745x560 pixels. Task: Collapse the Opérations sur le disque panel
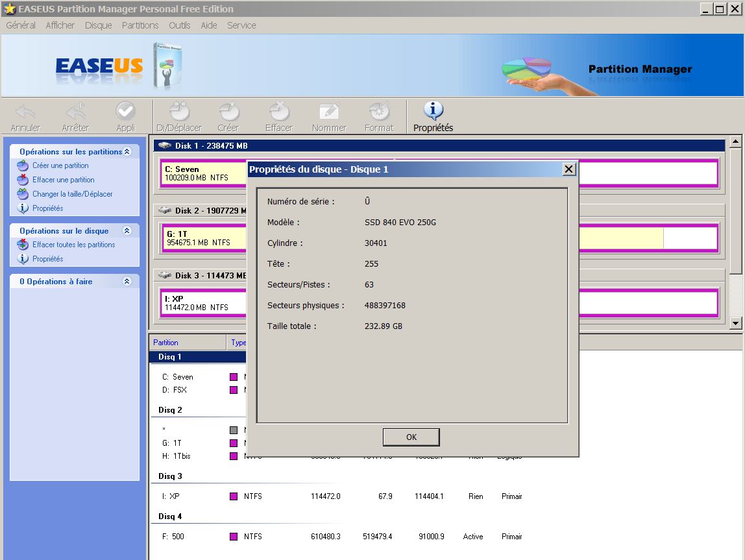pos(127,231)
